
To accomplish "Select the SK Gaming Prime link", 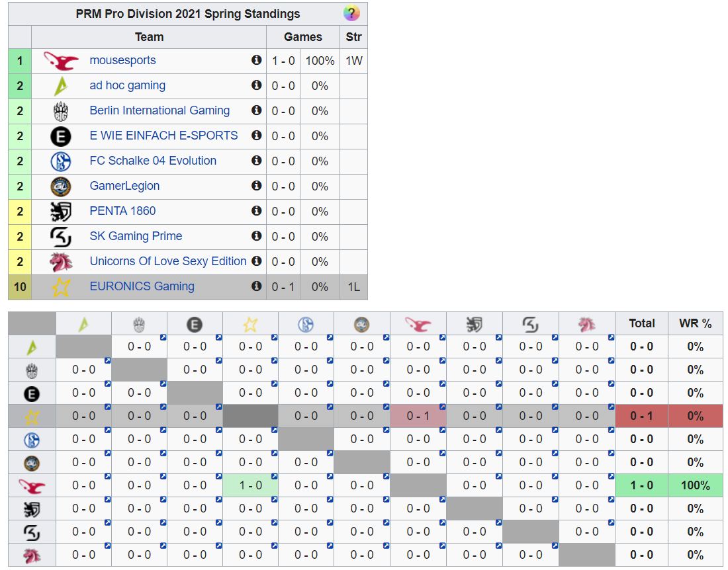I will pyautogui.click(x=136, y=236).
